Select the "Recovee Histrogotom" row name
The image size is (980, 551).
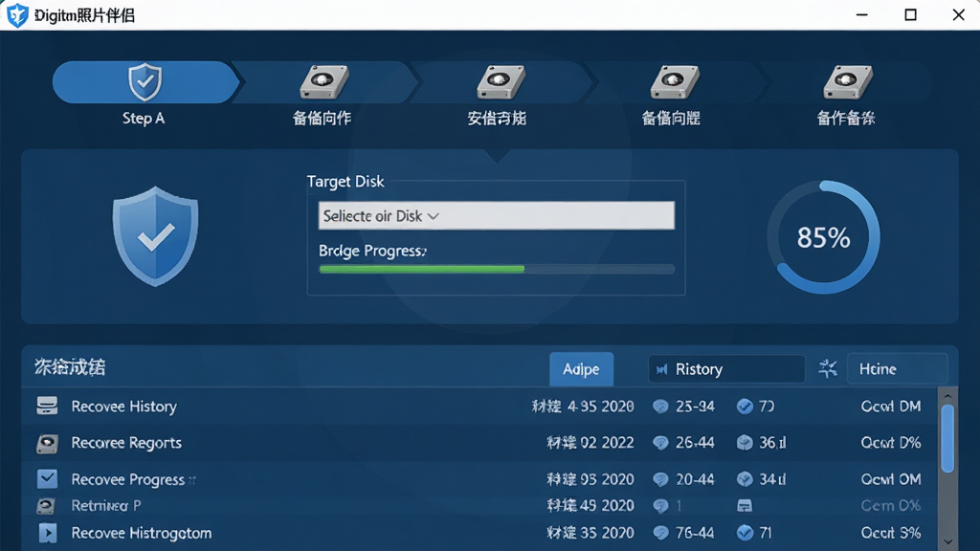[142, 533]
